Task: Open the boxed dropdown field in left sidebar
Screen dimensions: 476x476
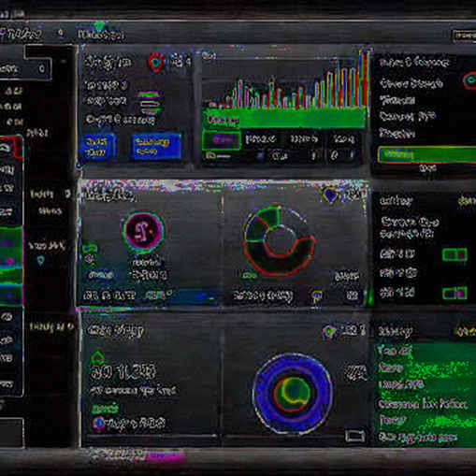Action: coord(25,68)
